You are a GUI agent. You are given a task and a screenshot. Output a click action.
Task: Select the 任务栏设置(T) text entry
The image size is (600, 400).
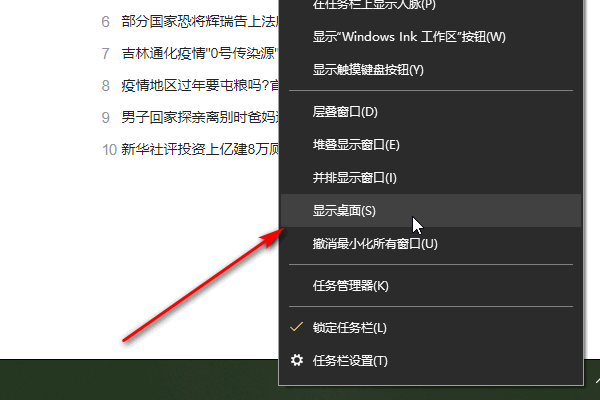click(x=350, y=361)
